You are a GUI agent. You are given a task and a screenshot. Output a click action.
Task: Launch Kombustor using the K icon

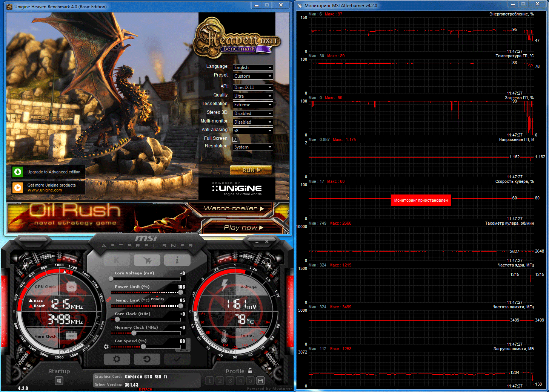117,260
